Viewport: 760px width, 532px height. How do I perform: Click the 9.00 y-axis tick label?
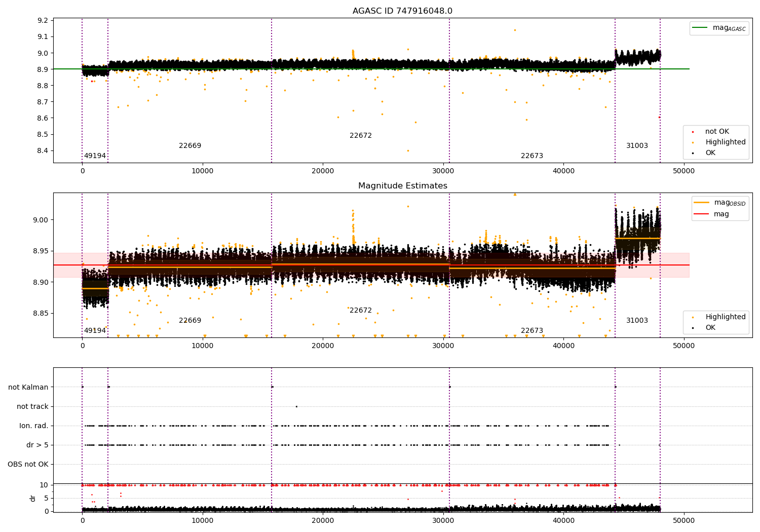41,220
